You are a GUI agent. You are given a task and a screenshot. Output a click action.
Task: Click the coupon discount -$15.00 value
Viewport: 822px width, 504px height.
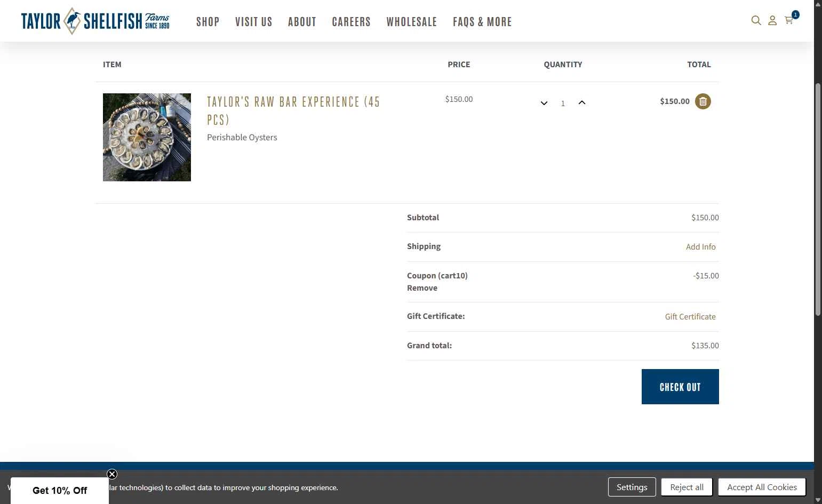(x=706, y=276)
